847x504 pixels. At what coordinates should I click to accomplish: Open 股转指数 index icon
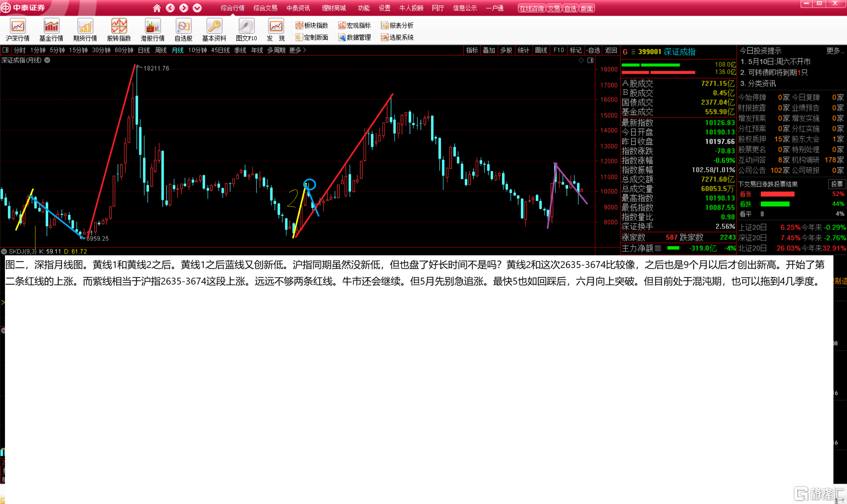coord(119,30)
